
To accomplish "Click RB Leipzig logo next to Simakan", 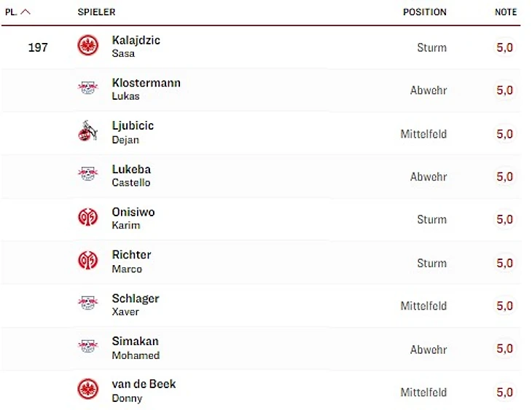I will click(88, 347).
